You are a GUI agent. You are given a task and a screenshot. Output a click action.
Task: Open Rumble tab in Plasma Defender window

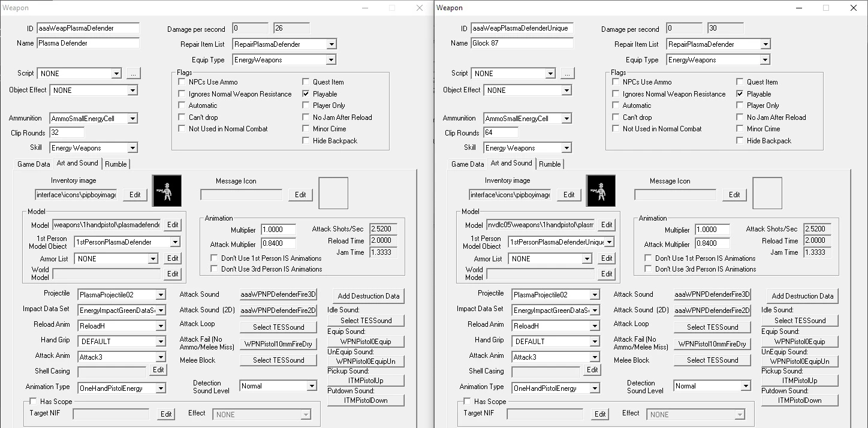point(116,164)
